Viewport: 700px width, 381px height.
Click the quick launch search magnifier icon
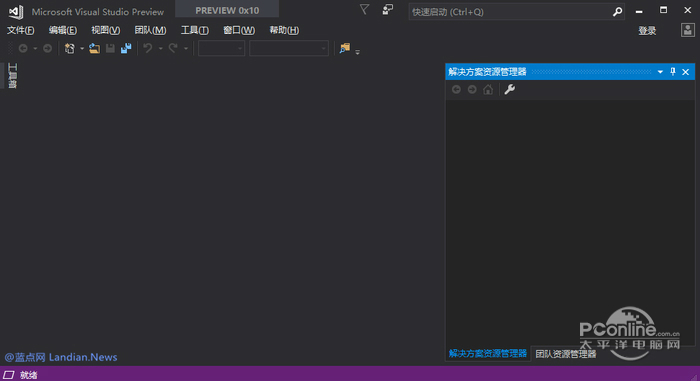(x=617, y=12)
